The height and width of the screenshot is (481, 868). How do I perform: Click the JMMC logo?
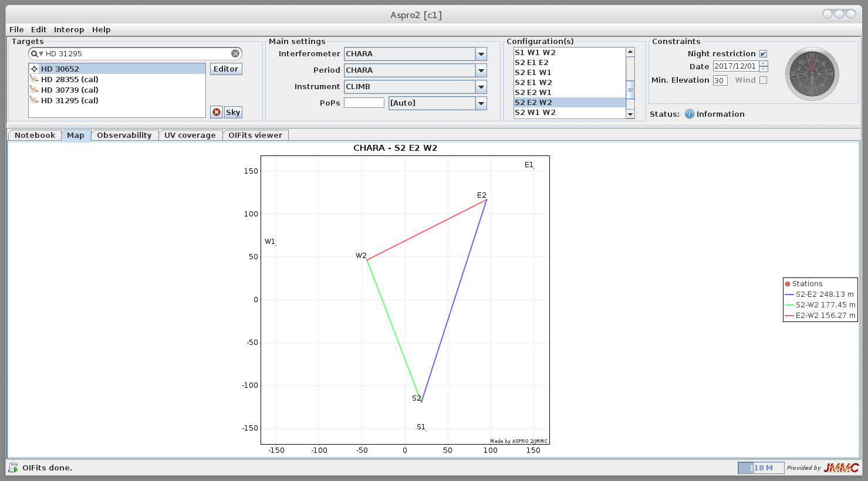click(841, 468)
